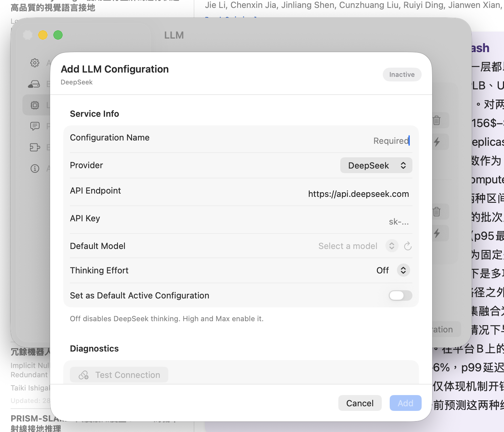This screenshot has width=504, height=432.
Task: Click the 'Add LLM Configuration' dialog title
Action: (x=115, y=69)
